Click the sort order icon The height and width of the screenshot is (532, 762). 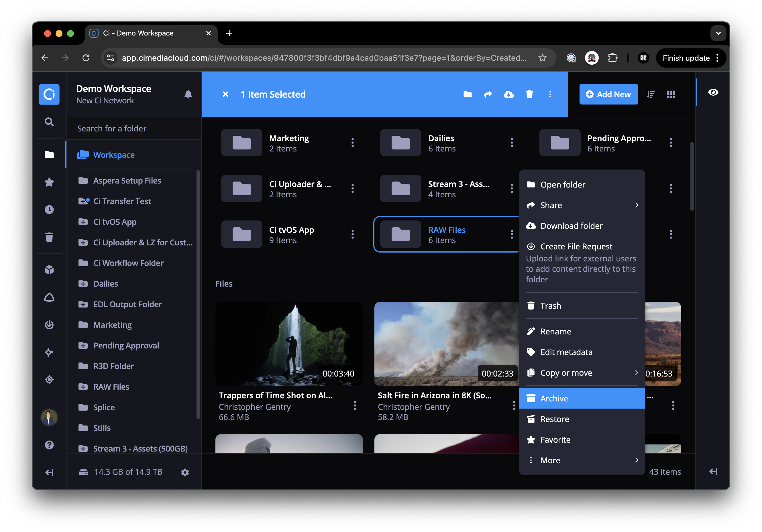tap(651, 94)
